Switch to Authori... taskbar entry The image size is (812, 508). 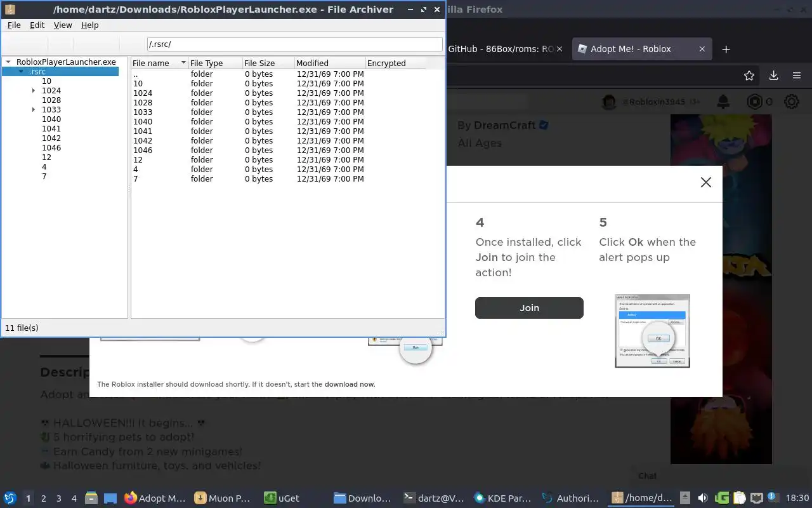click(571, 498)
